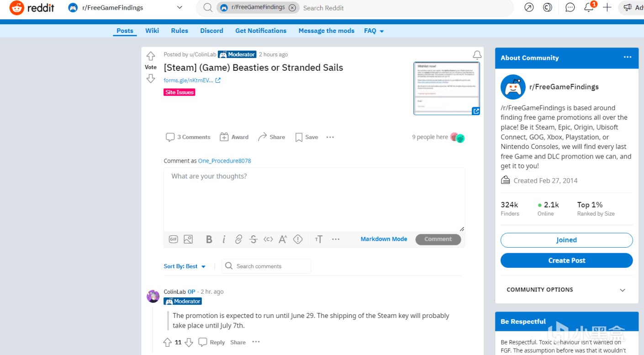Expand the r/FreeGameFindings community dropdown
Viewport: 644px width, 355px height.
click(179, 8)
